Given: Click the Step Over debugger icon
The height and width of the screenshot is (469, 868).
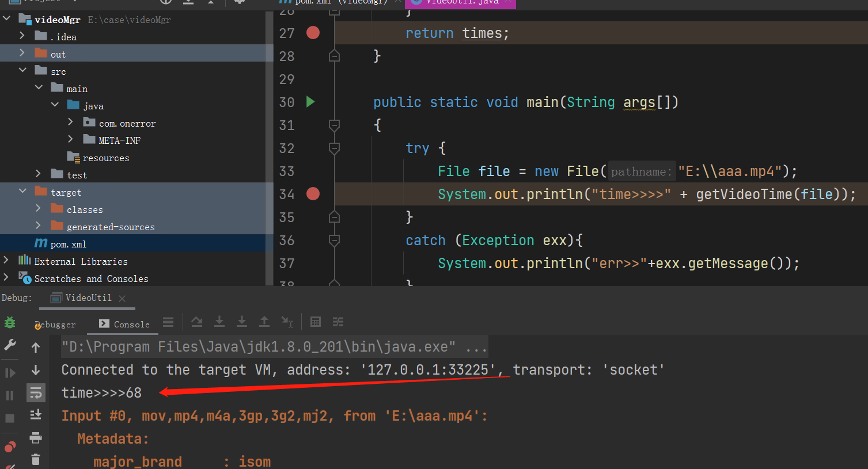Looking at the screenshot, I should point(197,322).
